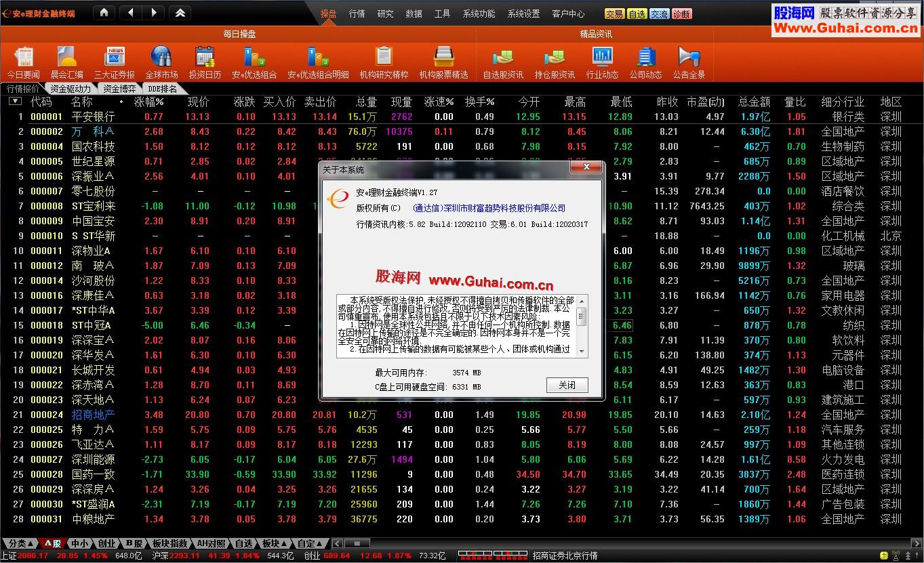Click the 招商证券北京行情 status text
The image size is (924, 563).
click(x=565, y=556)
